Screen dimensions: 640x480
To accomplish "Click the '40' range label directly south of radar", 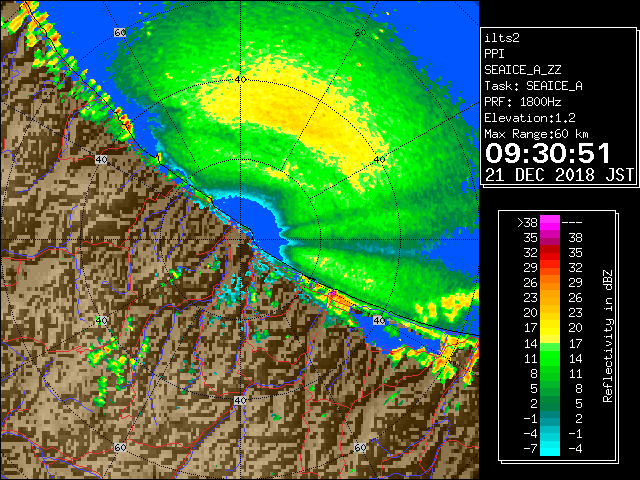I will tap(240, 400).
